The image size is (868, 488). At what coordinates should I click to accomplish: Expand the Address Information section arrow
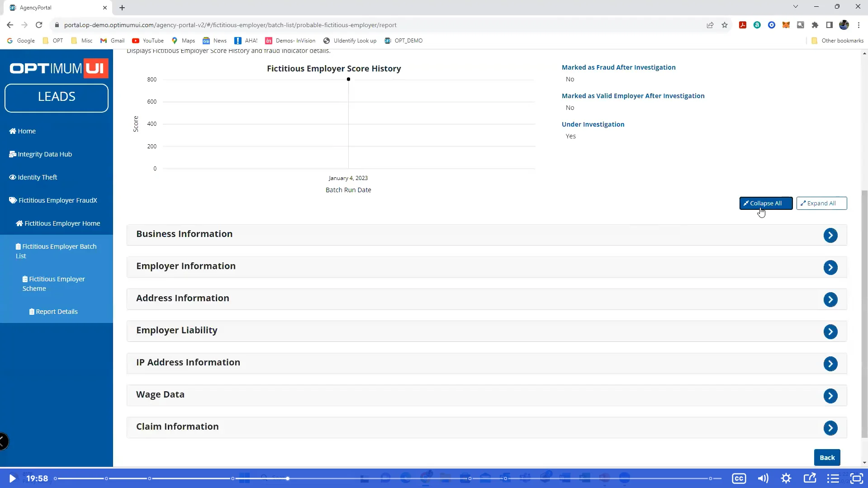tap(830, 299)
